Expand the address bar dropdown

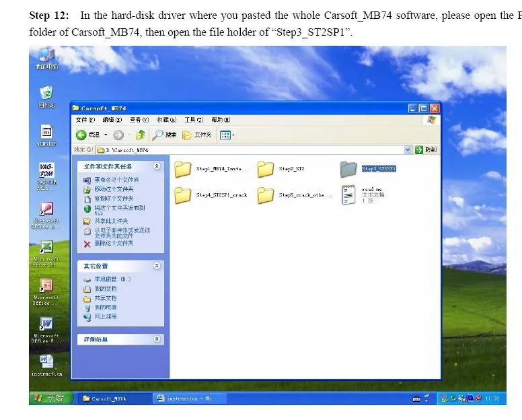click(408, 150)
